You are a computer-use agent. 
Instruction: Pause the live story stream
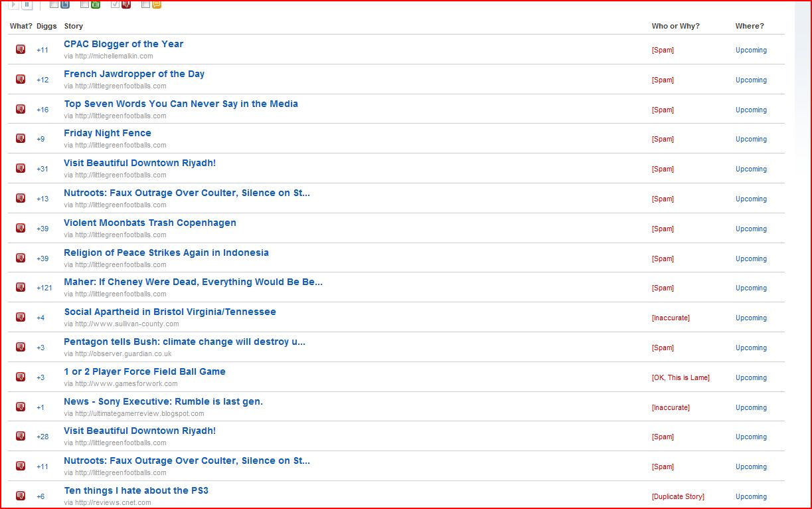pos(27,5)
